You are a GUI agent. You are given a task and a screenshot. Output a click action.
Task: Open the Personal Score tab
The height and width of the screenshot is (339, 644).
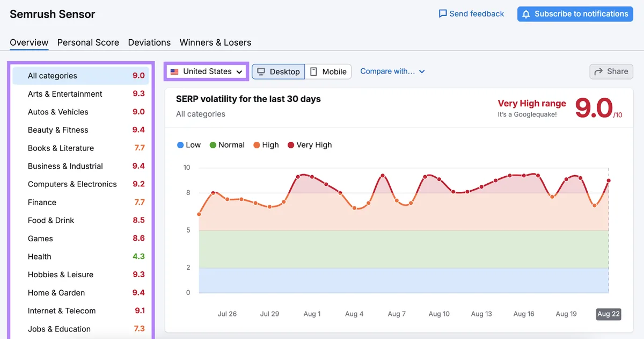(x=88, y=42)
